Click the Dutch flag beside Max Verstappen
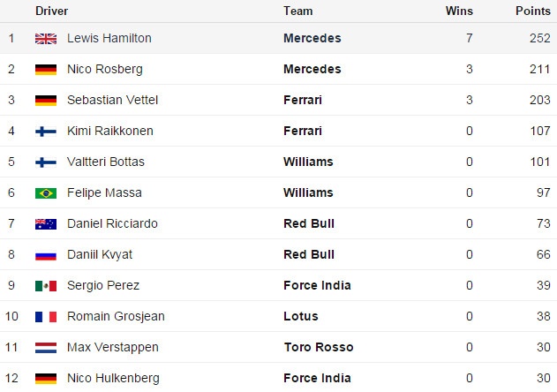 click(x=46, y=348)
